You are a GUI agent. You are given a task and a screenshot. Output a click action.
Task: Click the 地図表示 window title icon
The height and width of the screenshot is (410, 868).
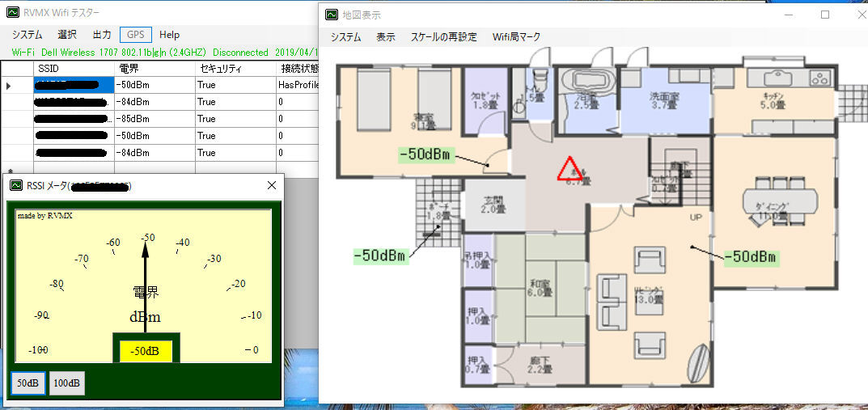tap(332, 15)
